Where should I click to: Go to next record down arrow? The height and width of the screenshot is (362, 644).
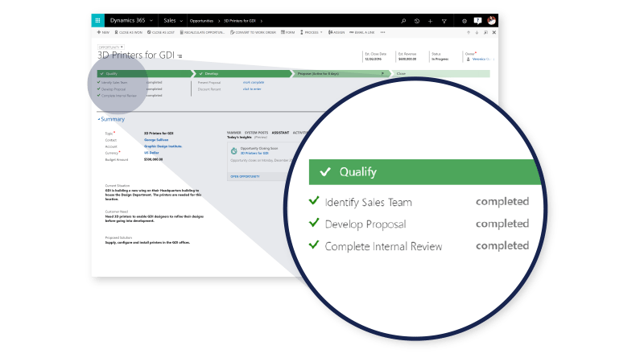click(x=477, y=32)
